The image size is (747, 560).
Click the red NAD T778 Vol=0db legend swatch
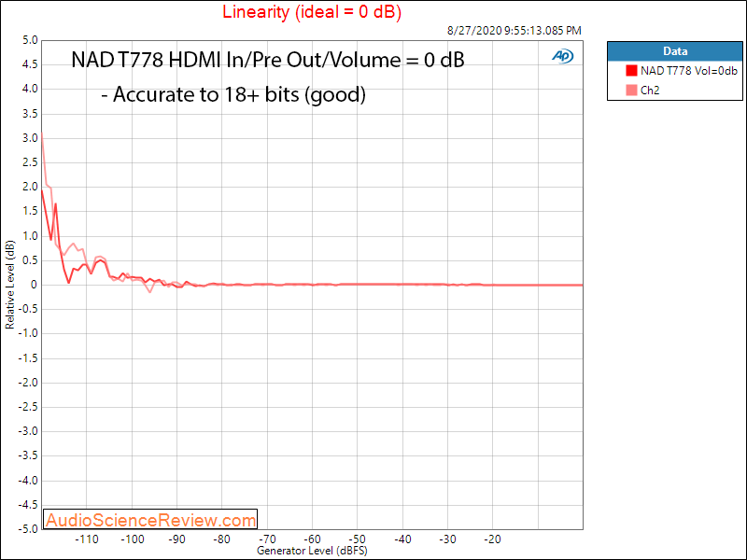631,71
